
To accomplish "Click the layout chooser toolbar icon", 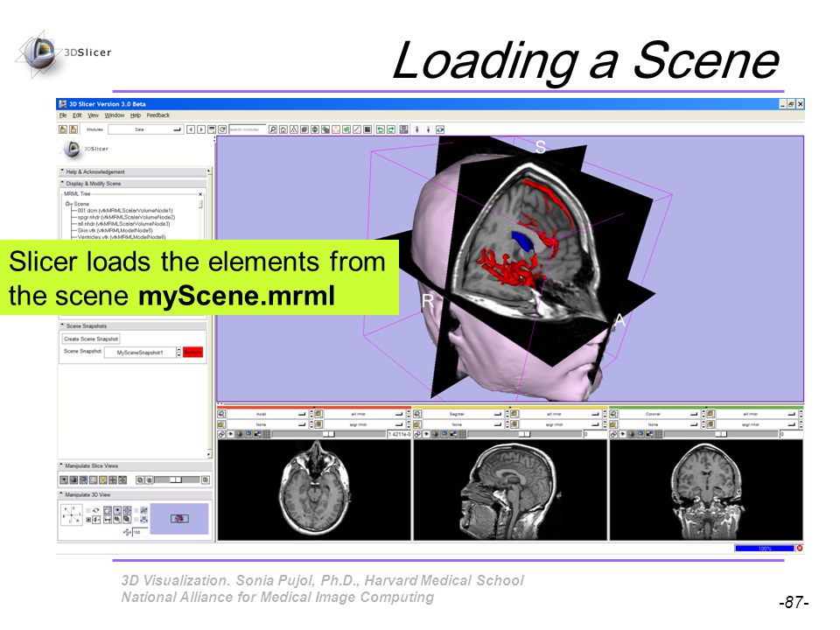I will (403, 129).
